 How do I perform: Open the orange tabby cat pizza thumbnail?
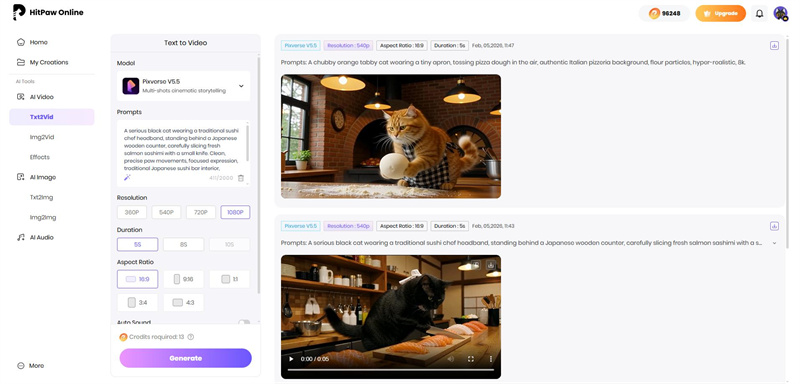391,136
